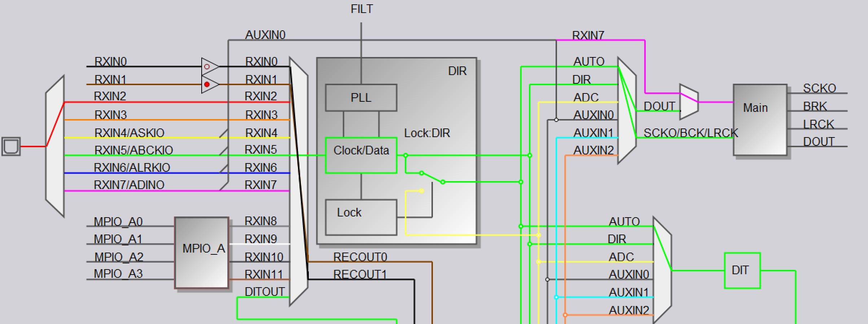Click the AUXIN1 input on the Main multiplexer
The image size is (868, 324).
pyautogui.click(x=593, y=133)
